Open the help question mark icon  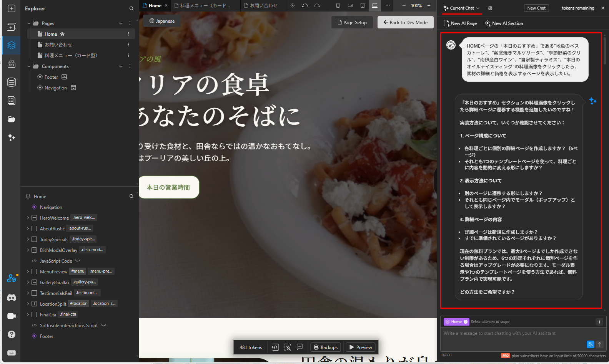coord(12,334)
